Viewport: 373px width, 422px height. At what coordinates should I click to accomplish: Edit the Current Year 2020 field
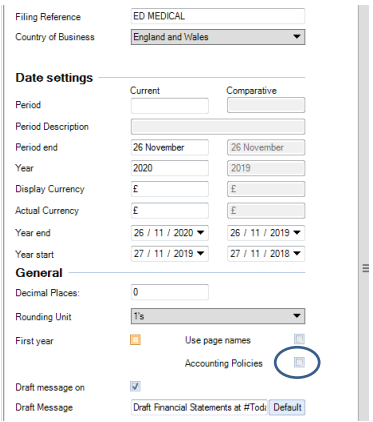(x=170, y=168)
